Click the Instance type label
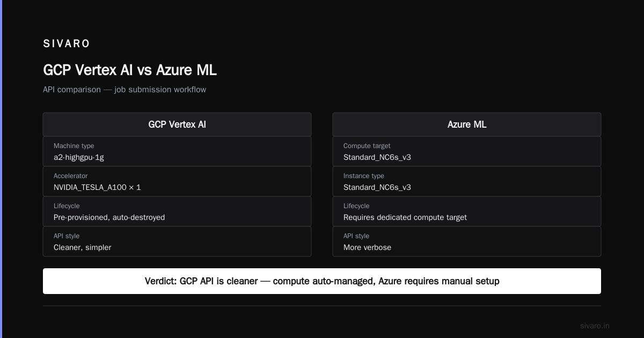The width and height of the screenshot is (644, 338). coord(364,176)
